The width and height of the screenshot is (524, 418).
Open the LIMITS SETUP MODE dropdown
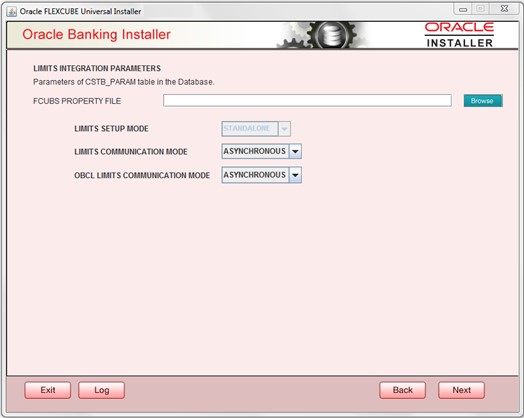tap(256, 129)
